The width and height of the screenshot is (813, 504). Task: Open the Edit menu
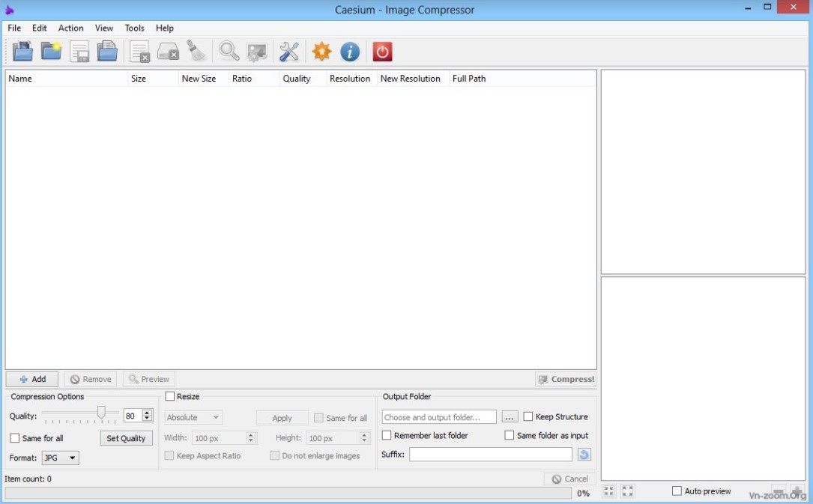pos(40,28)
